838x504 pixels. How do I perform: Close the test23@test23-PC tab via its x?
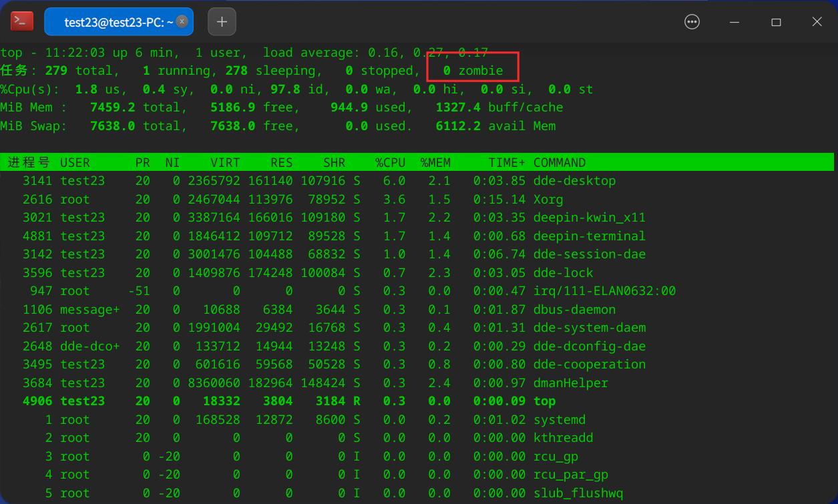(x=181, y=21)
